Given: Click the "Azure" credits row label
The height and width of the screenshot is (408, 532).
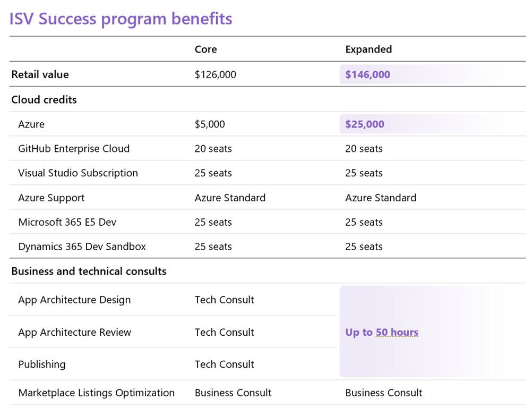Looking at the screenshot, I should [x=31, y=124].
